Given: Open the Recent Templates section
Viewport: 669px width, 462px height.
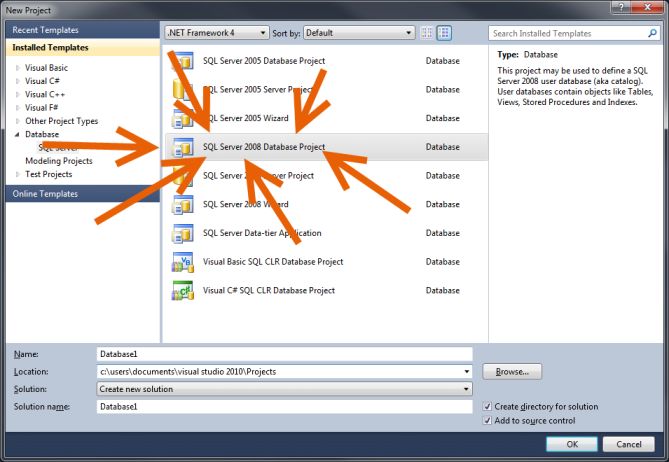Looking at the screenshot, I should 82,30.
